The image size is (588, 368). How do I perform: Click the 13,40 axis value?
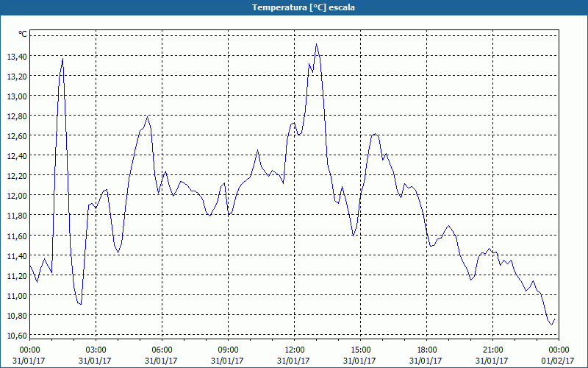click(x=17, y=57)
